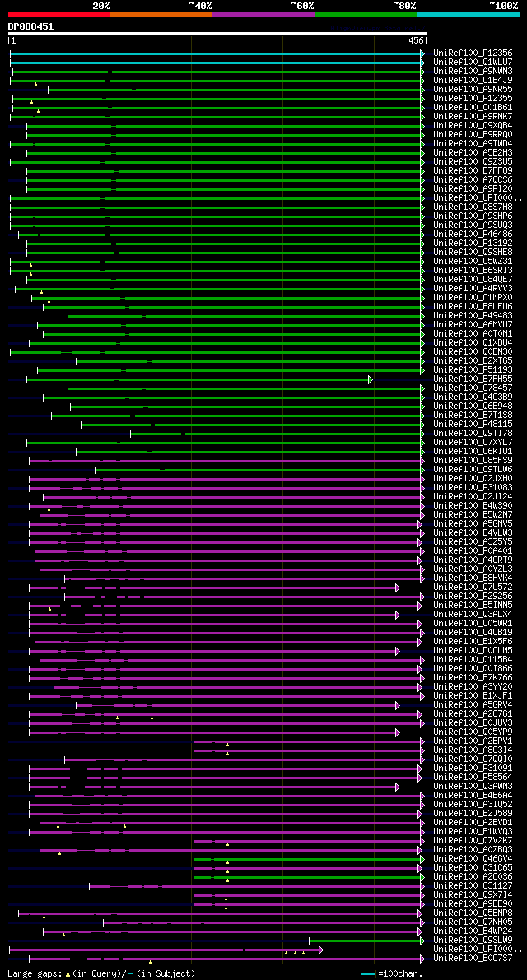Select hit UniRef100_Q9XQB4

473,126
